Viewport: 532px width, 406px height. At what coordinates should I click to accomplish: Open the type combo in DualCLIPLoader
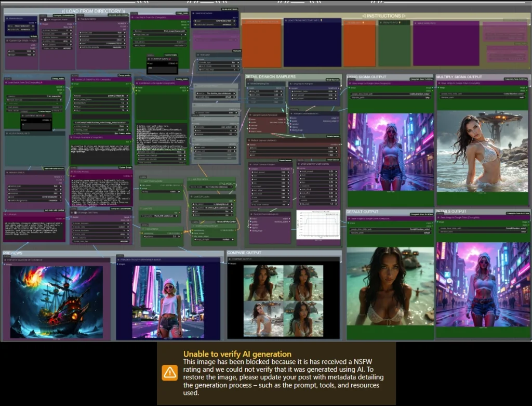(212, 211)
